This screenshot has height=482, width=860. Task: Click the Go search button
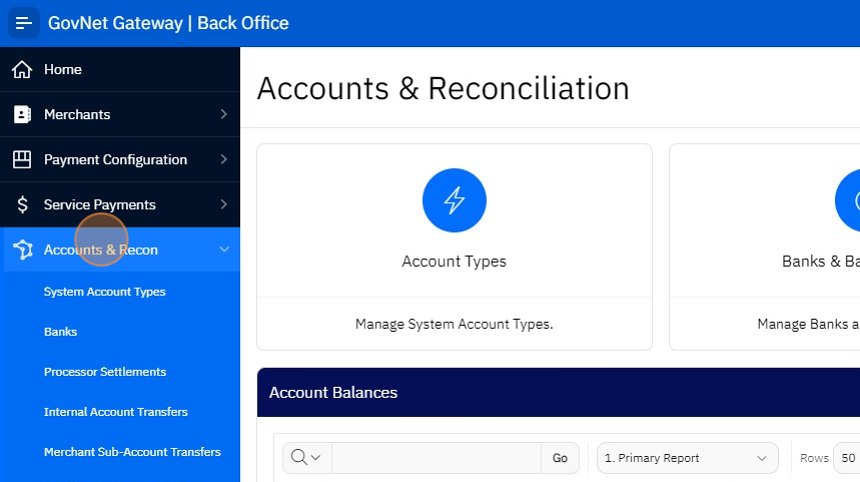click(560, 458)
